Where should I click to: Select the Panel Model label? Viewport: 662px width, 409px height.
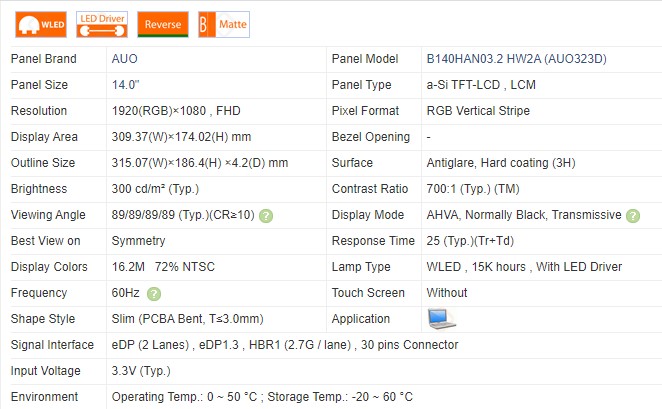(x=365, y=59)
